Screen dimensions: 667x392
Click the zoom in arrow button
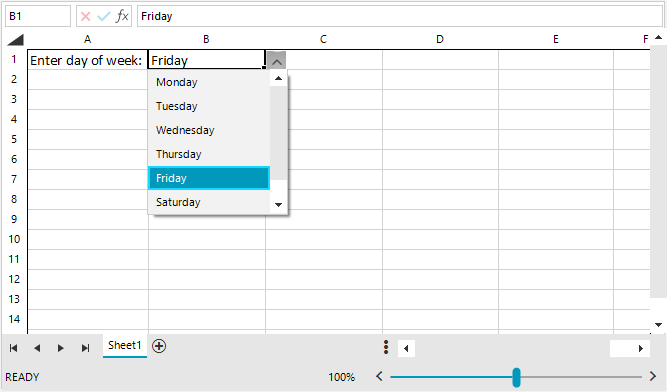coord(653,376)
